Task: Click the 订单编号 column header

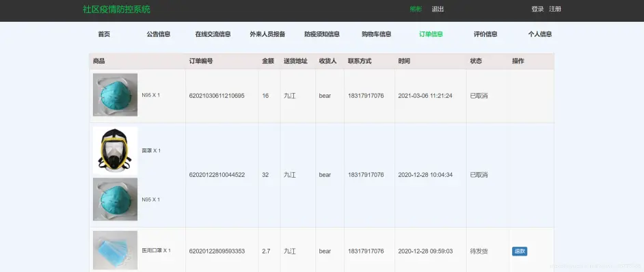Action: coord(201,61)
